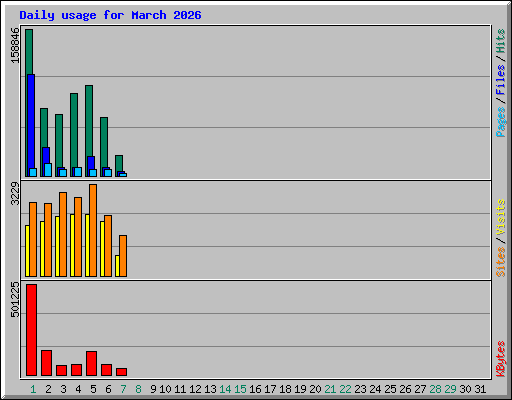Click the day 14 label on x-axis
The height and width of the screenshot is (400, 512).
tap(225, 389)
